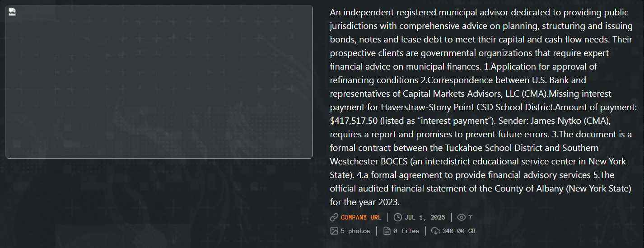The width and height of the screenshot is (644, 248).
Task: Click the chain link icon
Action: click(334, 217)
